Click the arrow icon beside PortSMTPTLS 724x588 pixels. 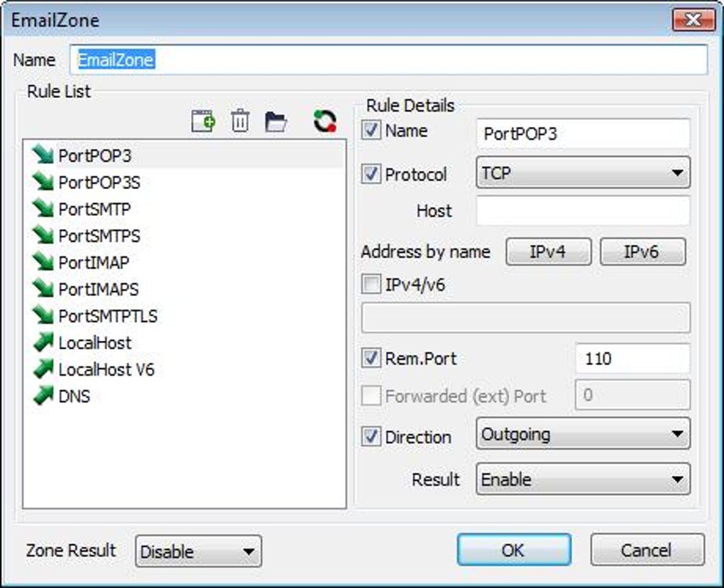point(43,315)
